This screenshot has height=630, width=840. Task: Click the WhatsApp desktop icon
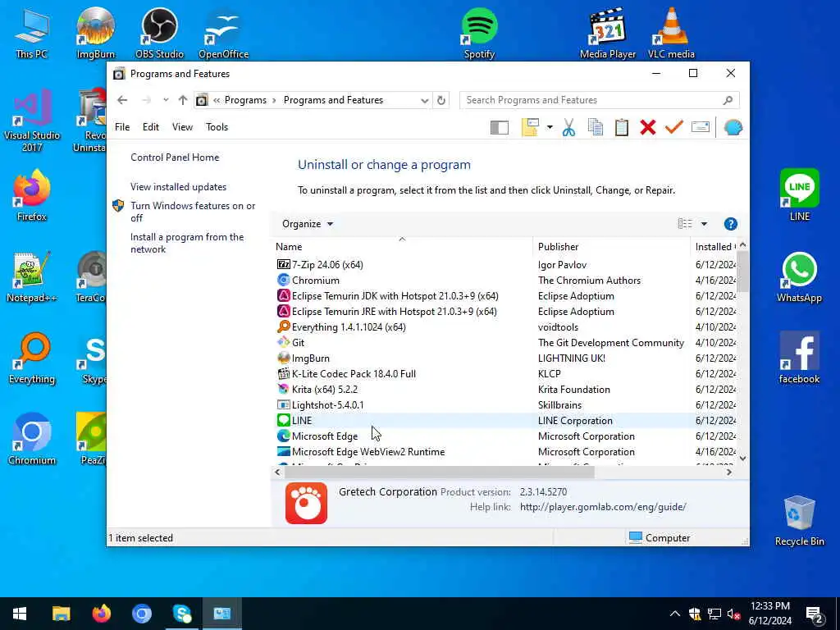point(799,277)
